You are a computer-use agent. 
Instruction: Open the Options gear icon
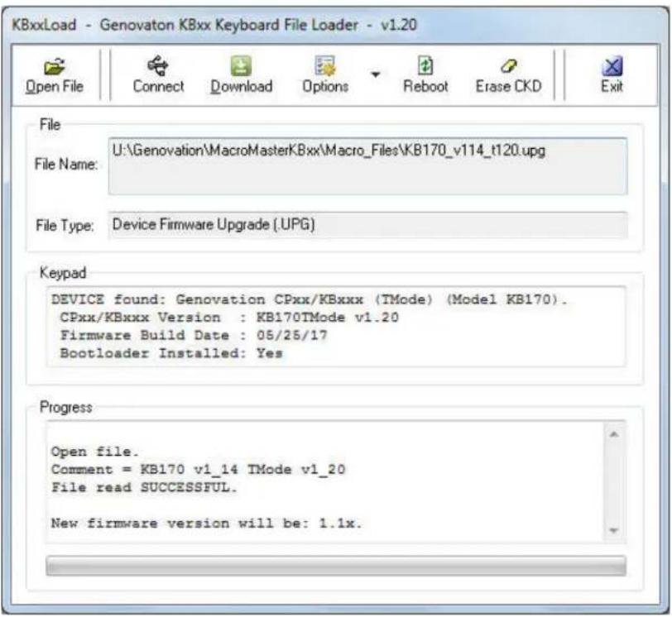click(325, 66)
